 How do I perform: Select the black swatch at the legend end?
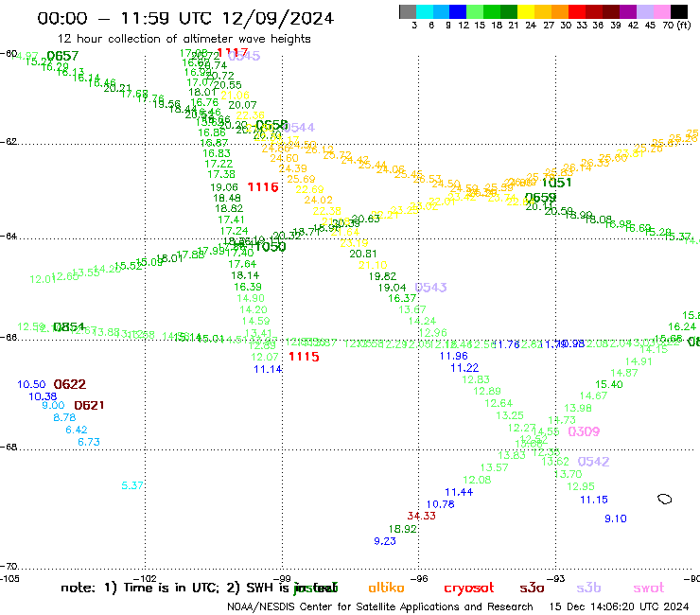point(679,11)
